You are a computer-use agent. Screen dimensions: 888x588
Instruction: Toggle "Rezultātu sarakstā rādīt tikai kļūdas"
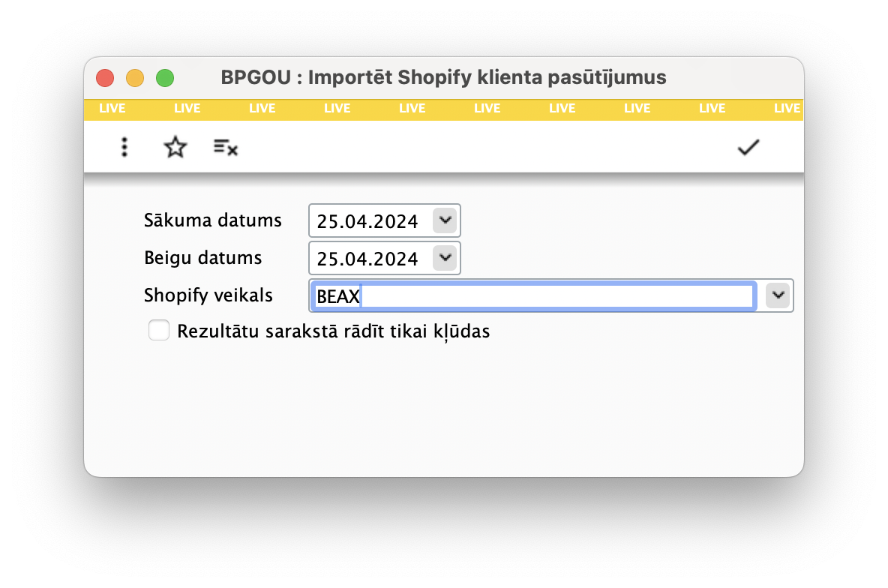pyautogui.click(x=159, y=330)
